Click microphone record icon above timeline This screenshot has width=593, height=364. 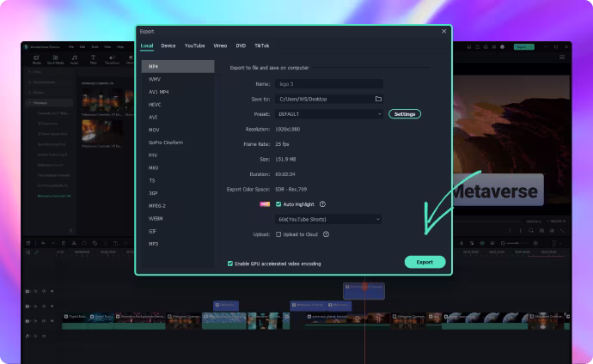click(x=462, y=244)
